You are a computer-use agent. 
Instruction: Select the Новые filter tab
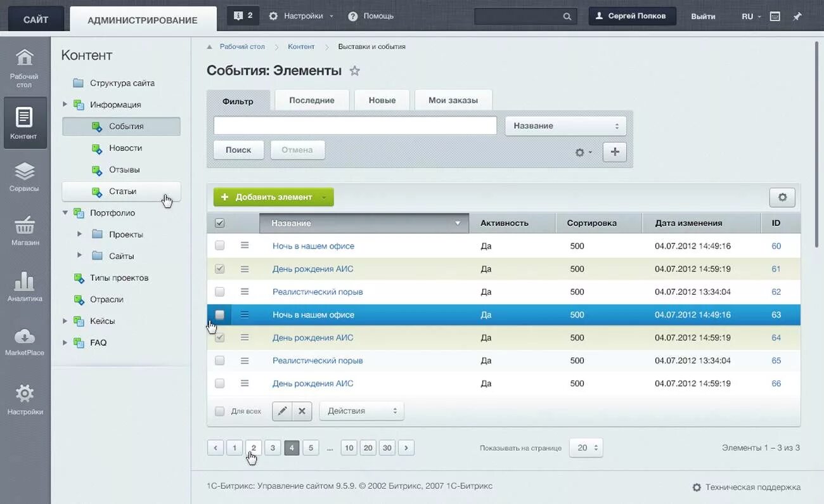(x=382, y=100)
